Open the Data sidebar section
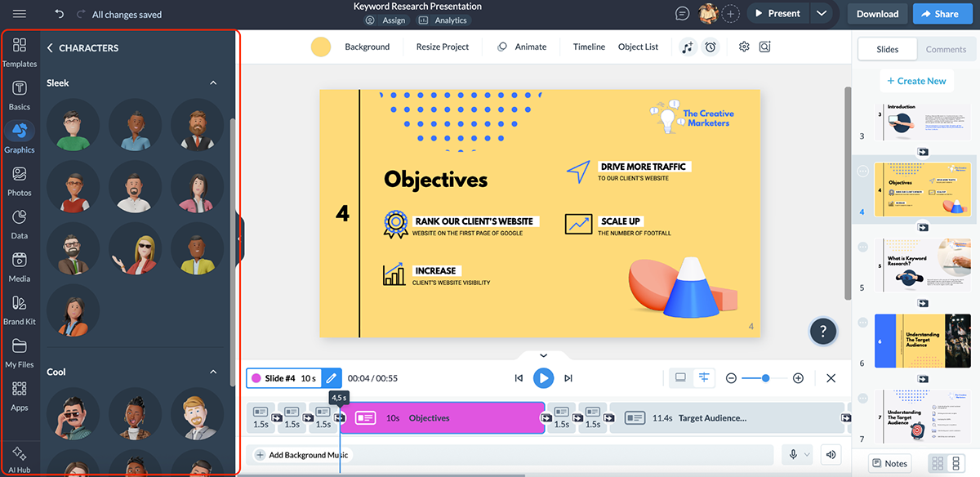The width and height of the screenshot is (980, 477). [x=20, y=223]
